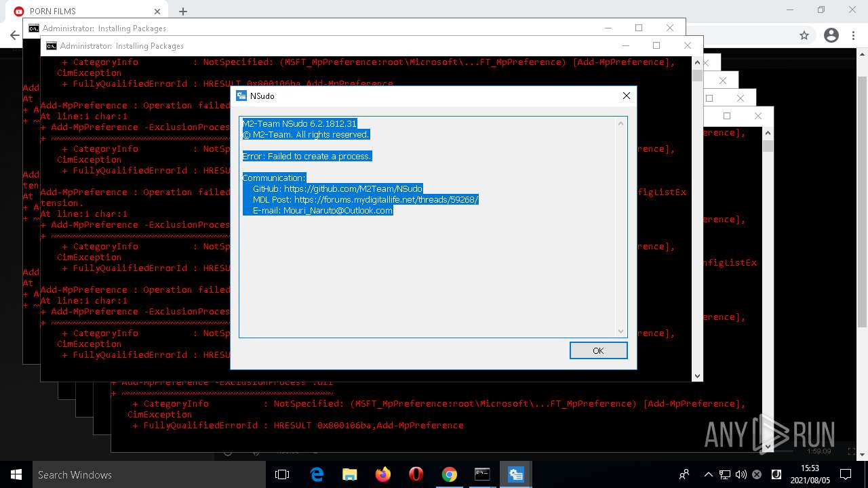Open People icon in system tray

click(684, 474)
